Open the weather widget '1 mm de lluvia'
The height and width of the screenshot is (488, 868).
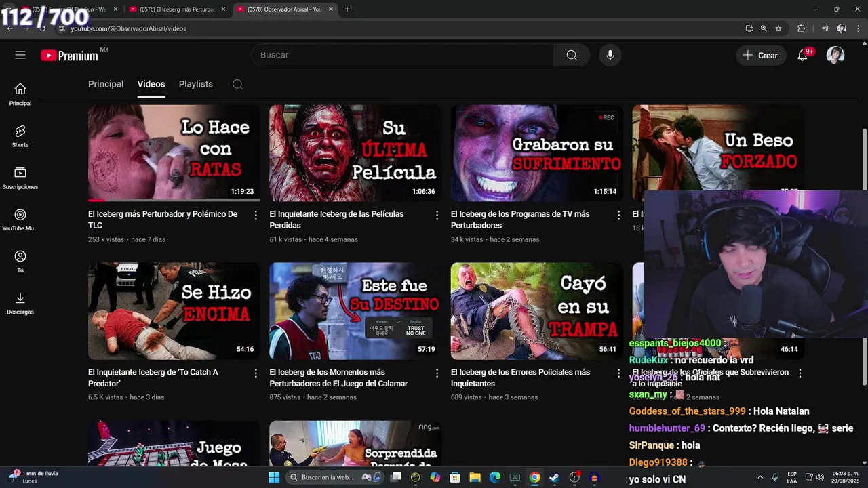(x=34, y=477)
